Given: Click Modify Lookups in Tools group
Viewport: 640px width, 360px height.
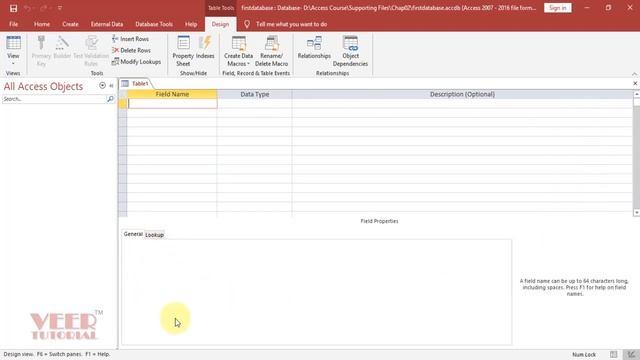Looking at the screenshot, I should (136, 62).
